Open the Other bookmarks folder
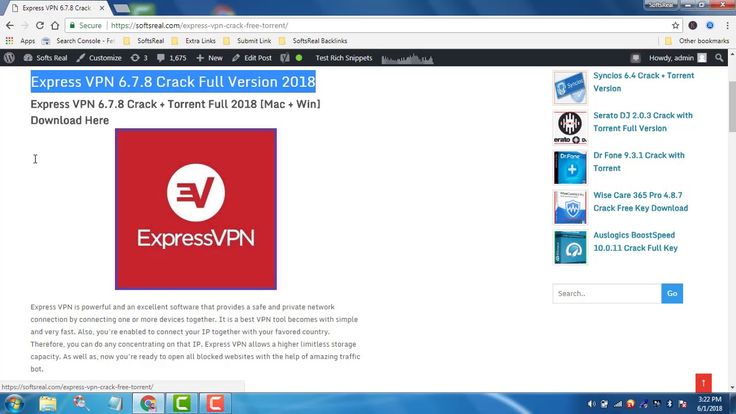 [x=697, y=41]
